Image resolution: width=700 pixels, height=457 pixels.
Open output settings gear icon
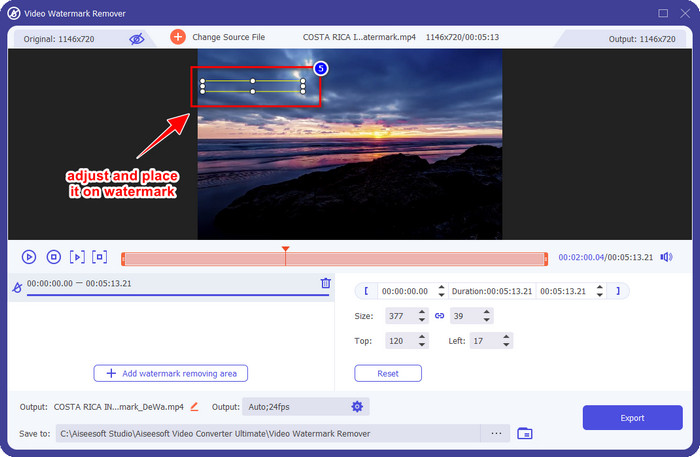[357, 407]
